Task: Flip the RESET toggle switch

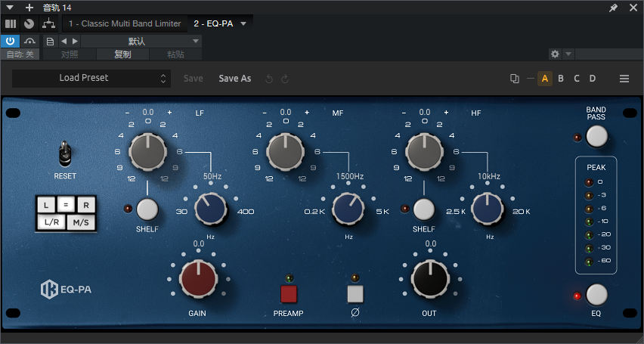Action: click(65, 154)
